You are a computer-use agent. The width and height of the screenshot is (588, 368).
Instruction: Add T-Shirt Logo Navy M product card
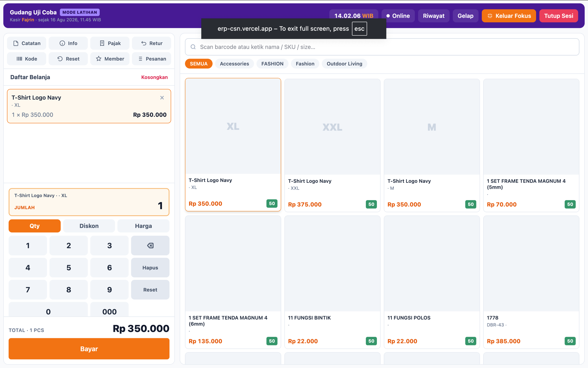pyautogui.click(x=432, y=145)
